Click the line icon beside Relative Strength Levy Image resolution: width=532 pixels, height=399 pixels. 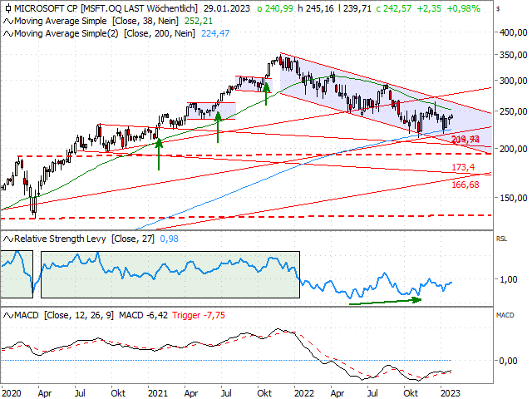click(8, 239)
